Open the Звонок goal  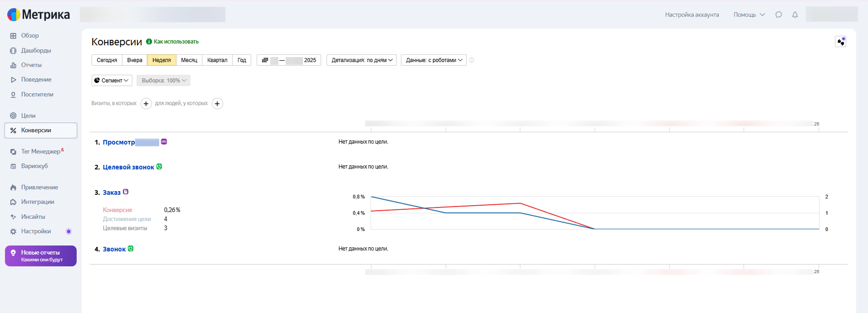(114, 249)
